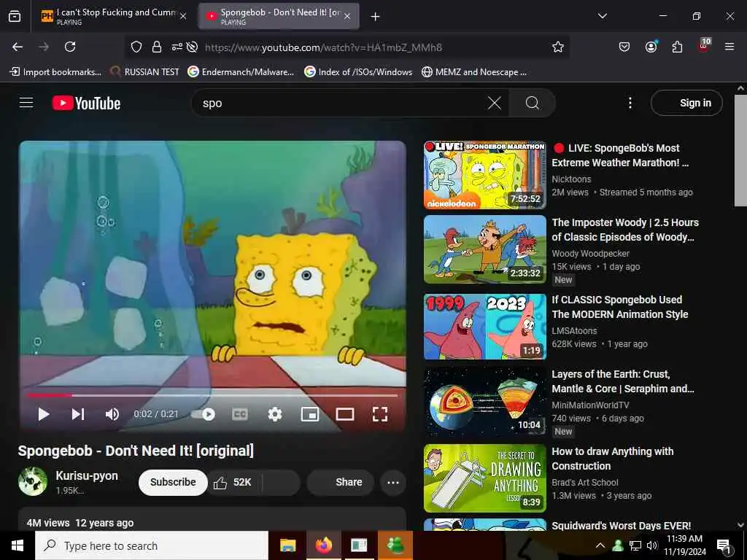Screen dimensions: 747x560
Task: Open uBlock extension icon with badge 10
Action: pyautogui.click(x=704, y=46)
